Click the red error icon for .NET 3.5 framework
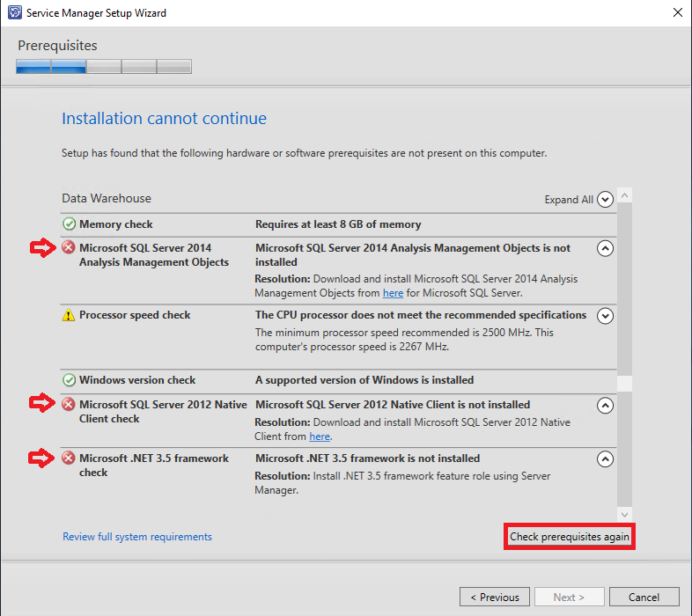 (x=69, y=458)
